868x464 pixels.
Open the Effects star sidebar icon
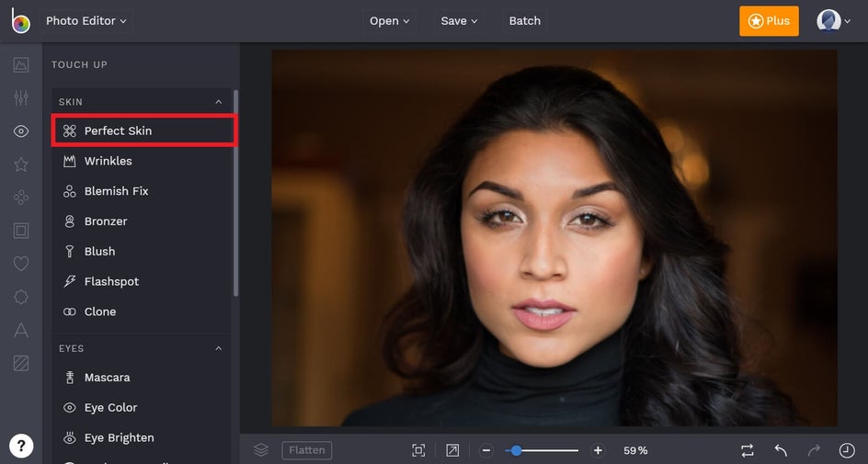click(21, 164)
